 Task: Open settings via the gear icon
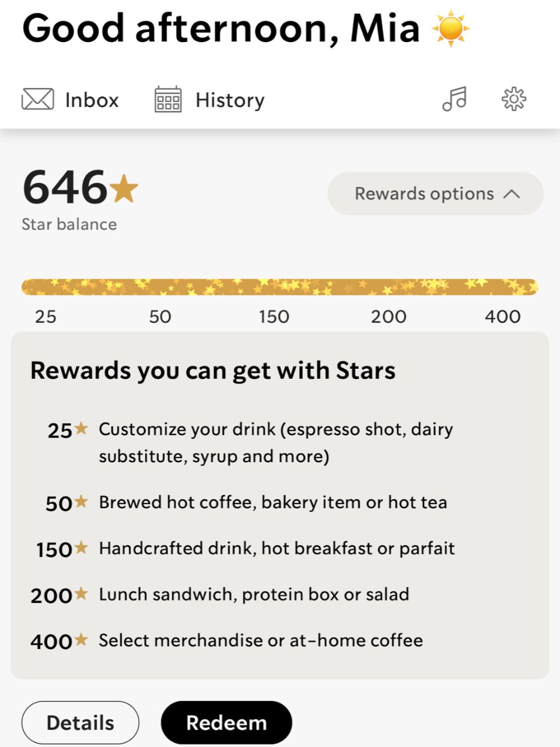click(514, 99)
